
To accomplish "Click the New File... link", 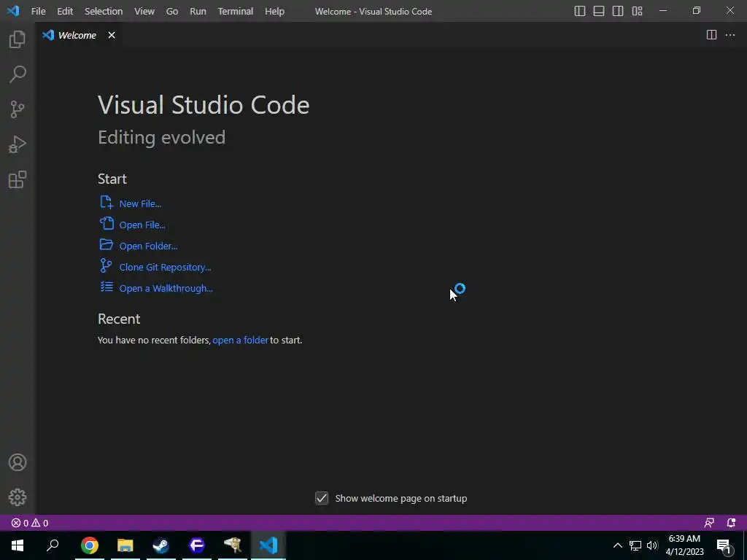I will coord(140,203).
